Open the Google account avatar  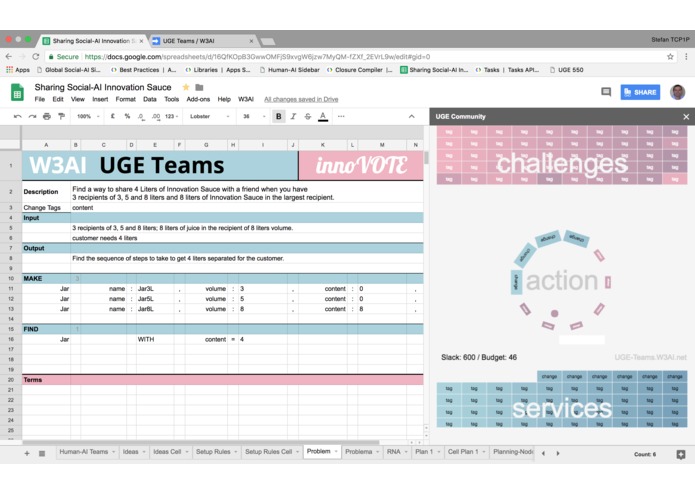[677, 92]
